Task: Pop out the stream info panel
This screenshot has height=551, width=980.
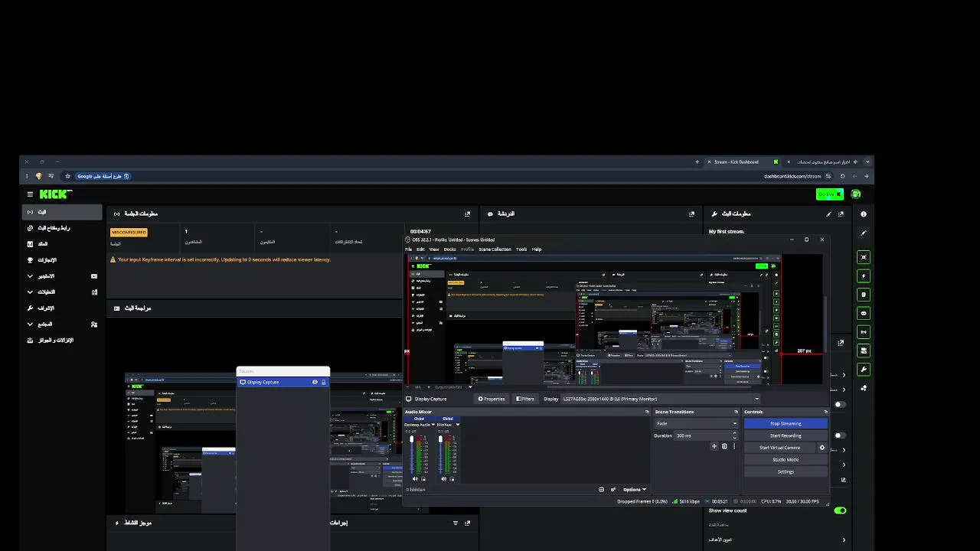Action: 841,214
